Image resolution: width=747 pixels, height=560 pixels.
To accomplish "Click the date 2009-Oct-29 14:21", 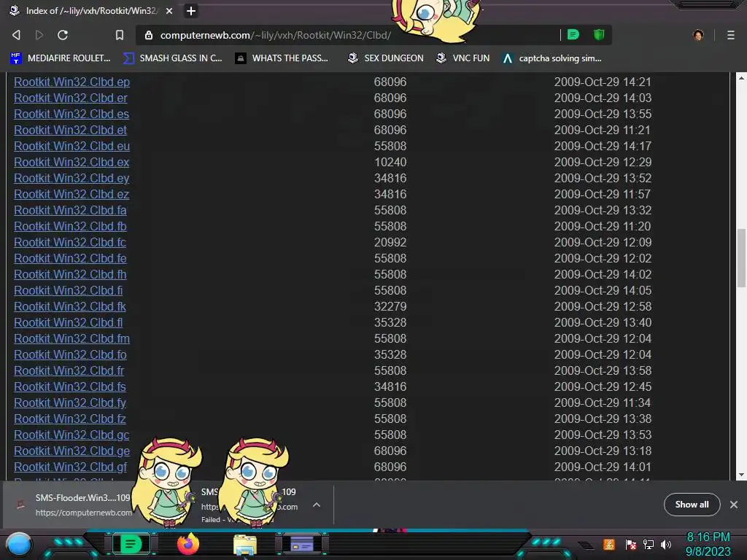I will point(603,82).
